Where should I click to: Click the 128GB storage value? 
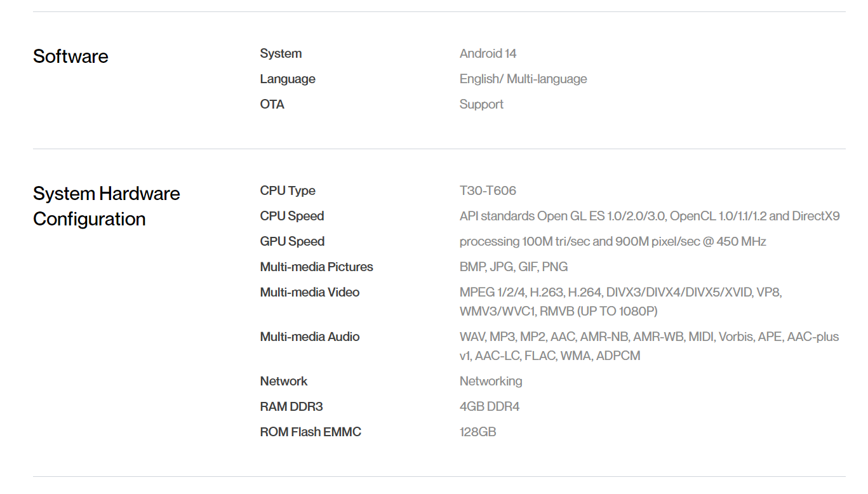(x=477, y=432)
